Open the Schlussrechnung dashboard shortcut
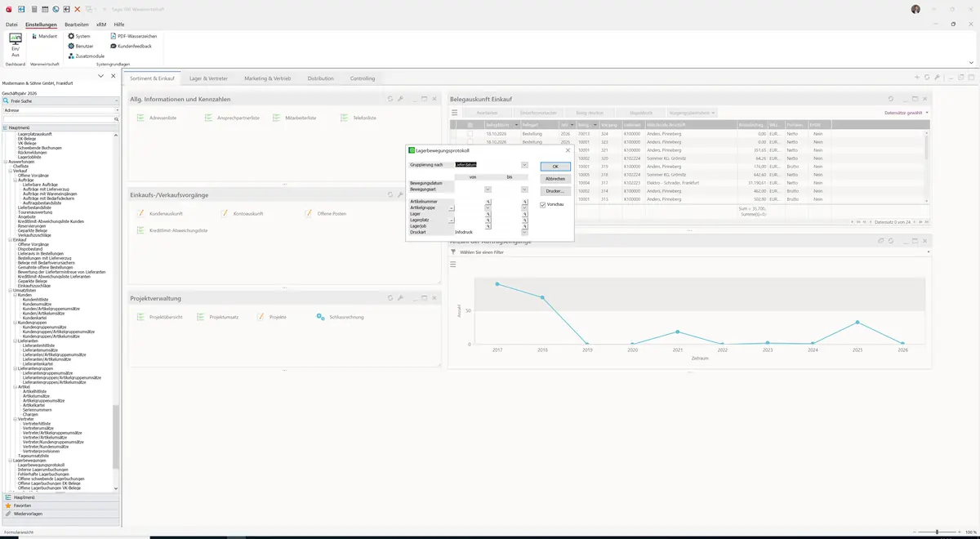This screenshot has width=980, height=539. point(340,317)
